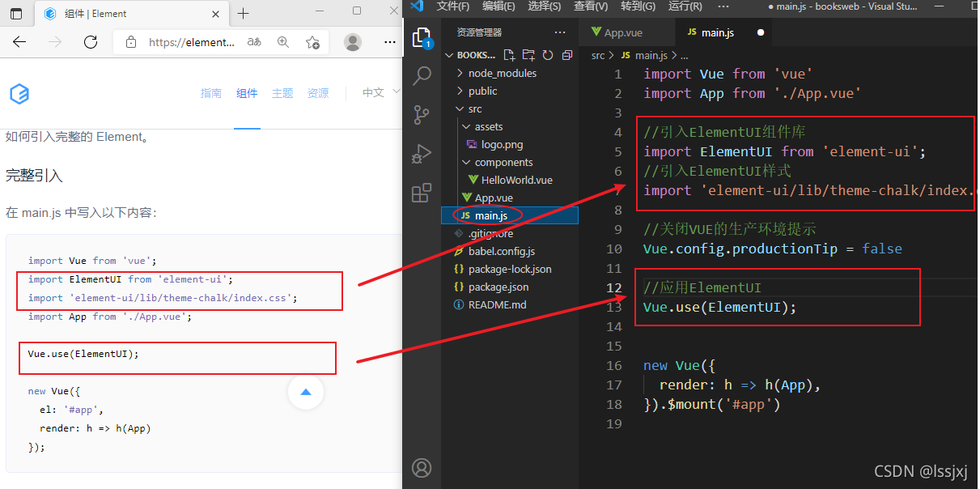Screen dimensions: 980x489
Task: Open the 文件(F) menu
Action: click(x=452, y=6)
